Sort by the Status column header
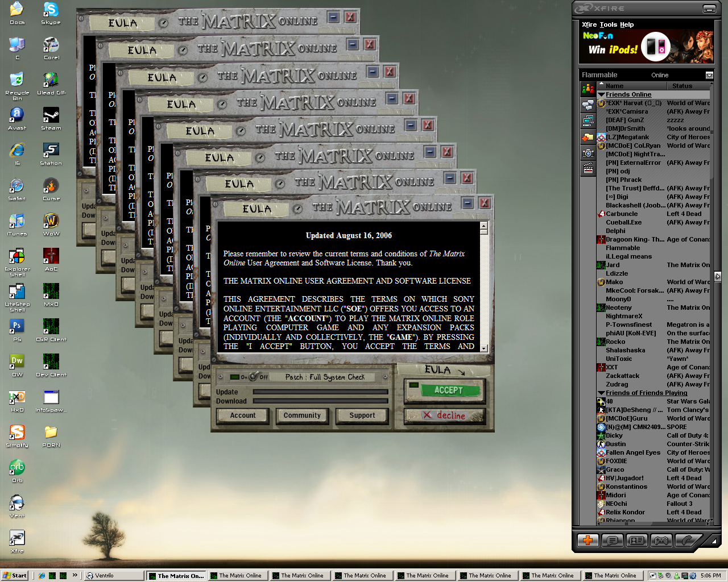 coord(688,86)
